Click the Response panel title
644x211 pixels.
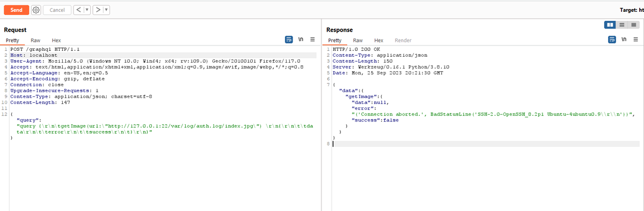coord(340,30)
